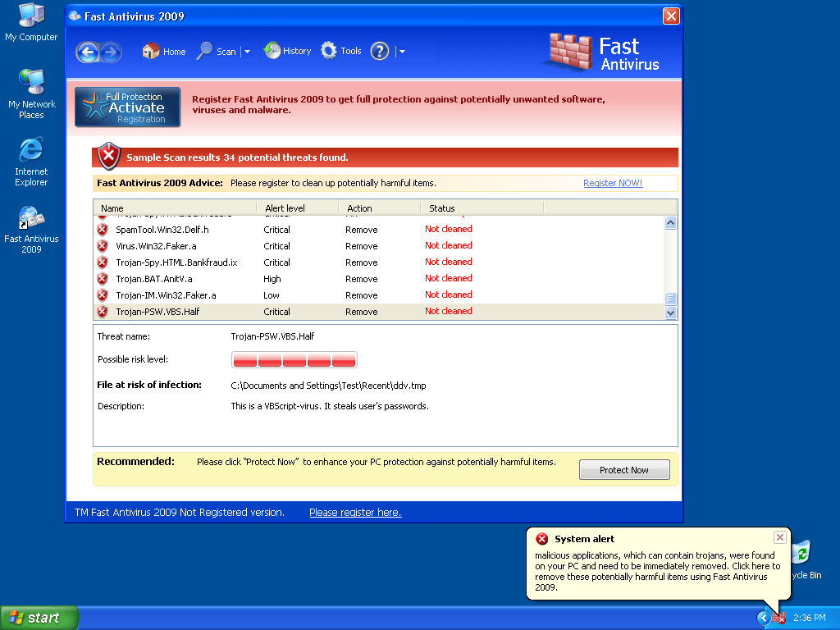
Task: Click the threat list scrollbar up arrow
Action: [670, 223]
